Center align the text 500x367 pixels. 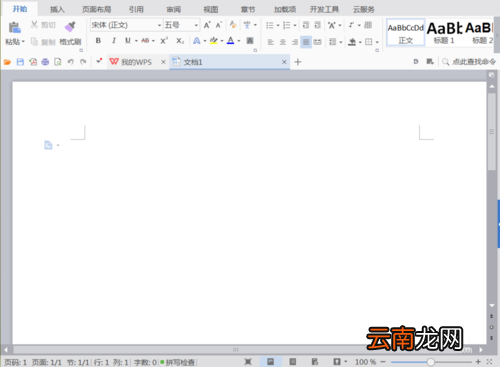click(283, 42)
